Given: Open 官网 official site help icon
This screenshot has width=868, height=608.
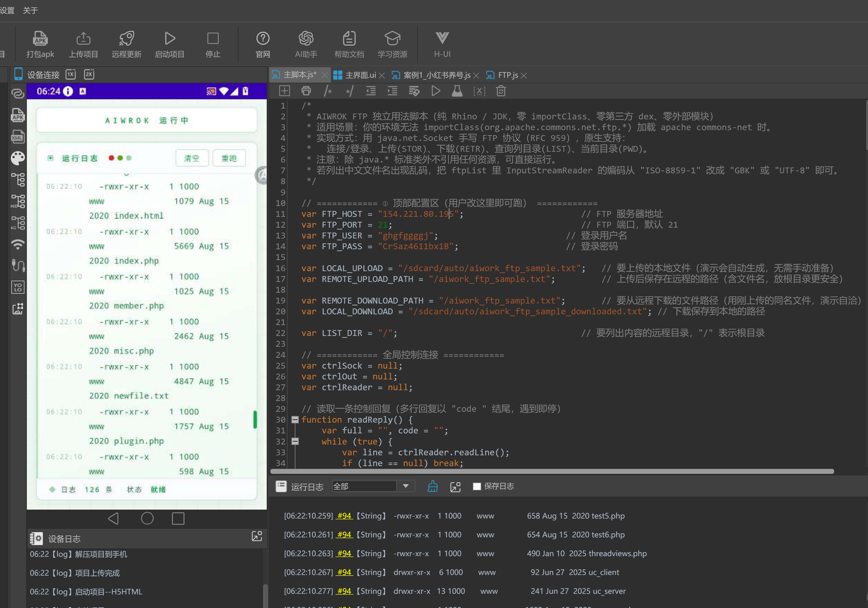Looking at the screenshot, I should click(x=263, y=44).
